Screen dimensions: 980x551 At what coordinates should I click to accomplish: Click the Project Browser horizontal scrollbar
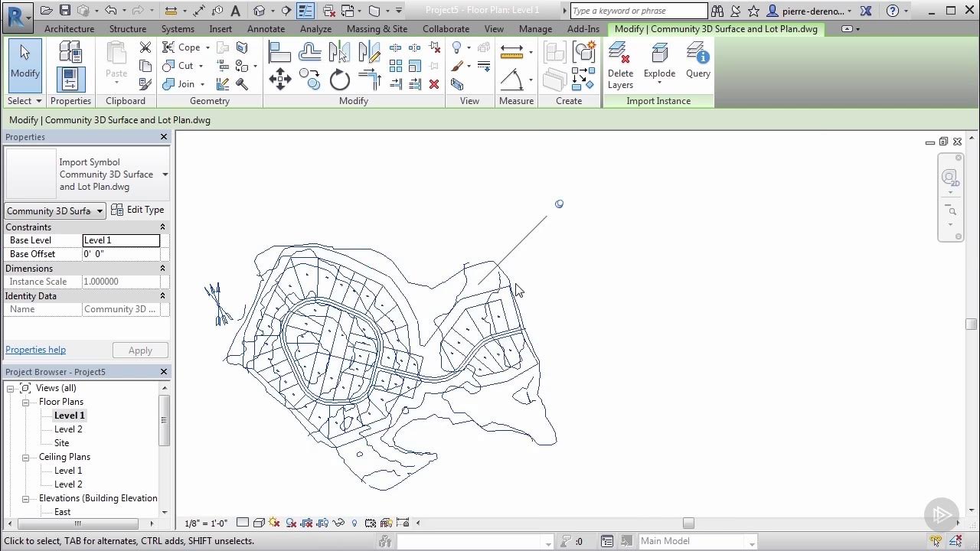[77, 523]
